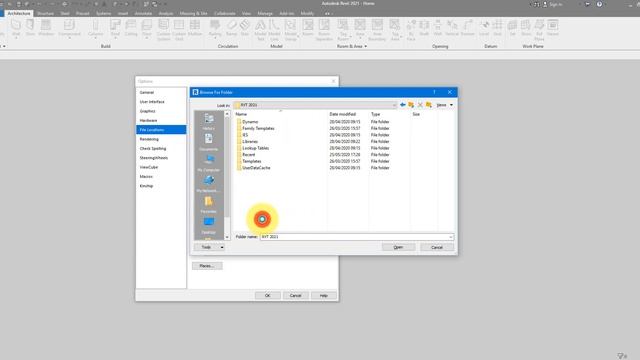Select the Column tool in ribbon
This screenshot has height=360, width=640.
pos(96,28)
